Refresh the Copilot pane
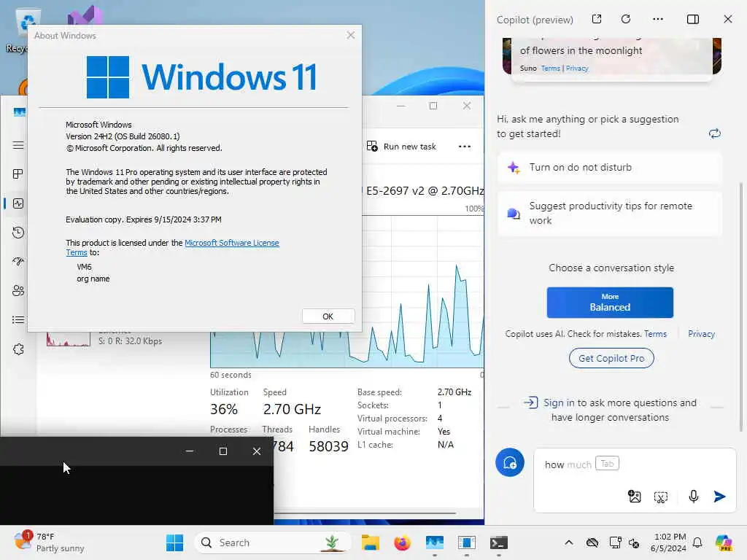The height and width of the screenshot is (560, 747). [x=626, y=19]
